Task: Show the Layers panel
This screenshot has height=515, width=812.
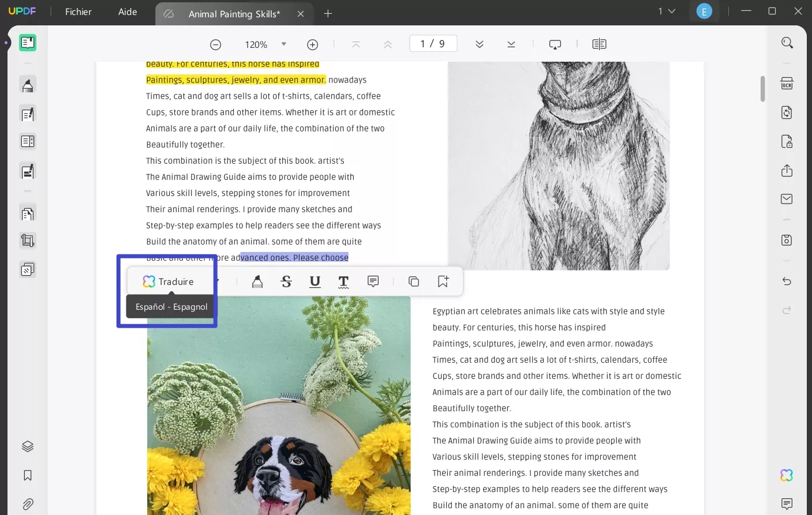Action: coord(27,446)
